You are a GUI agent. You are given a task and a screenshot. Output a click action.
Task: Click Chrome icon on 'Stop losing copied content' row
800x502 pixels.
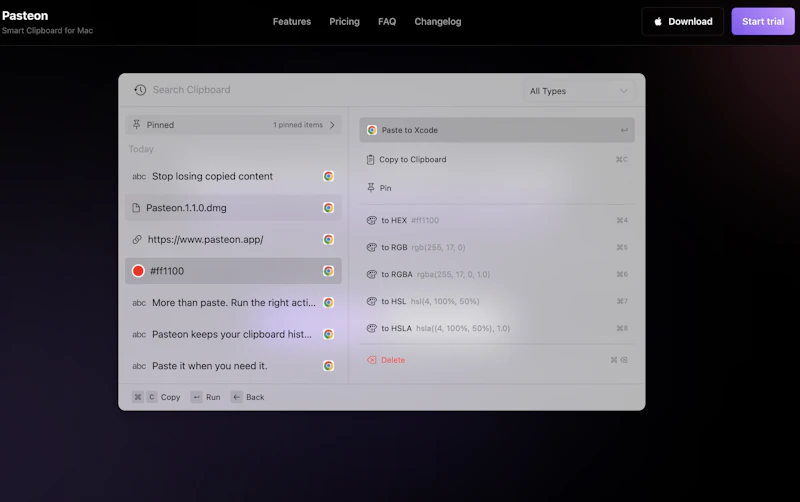pos(329,176)
